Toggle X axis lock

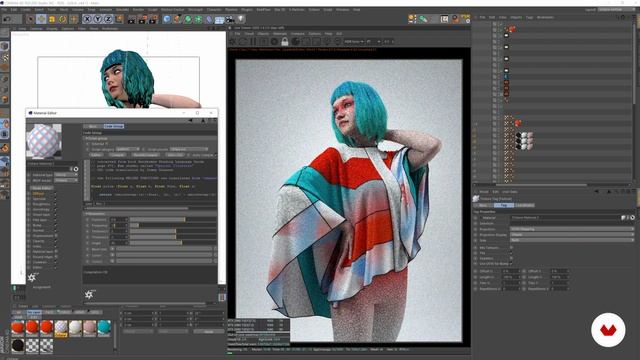point(87,19)
